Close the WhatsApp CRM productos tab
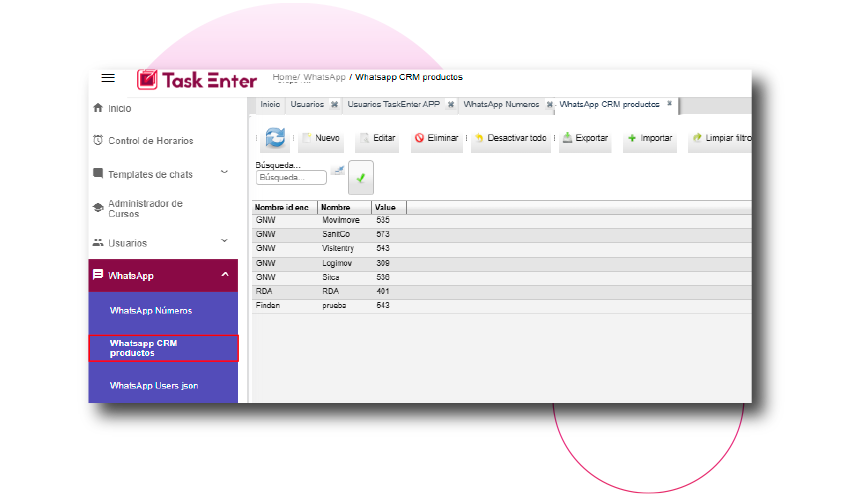 (670, 104)
